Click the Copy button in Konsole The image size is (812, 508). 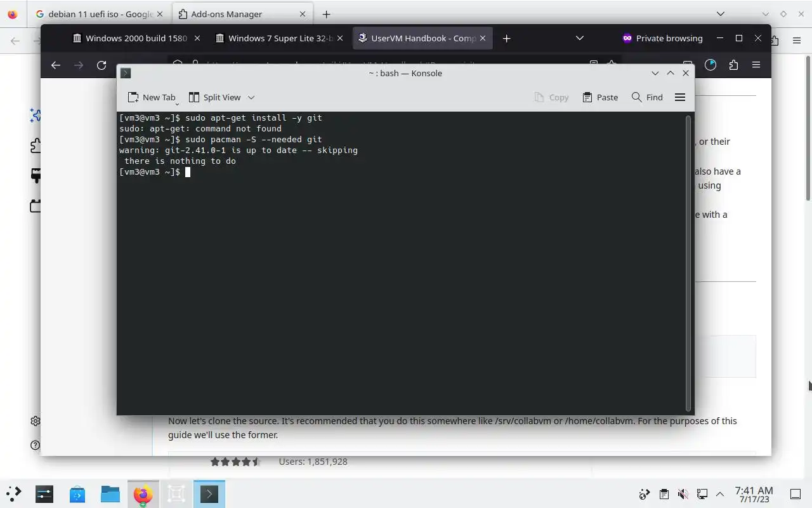pos(551,97)
